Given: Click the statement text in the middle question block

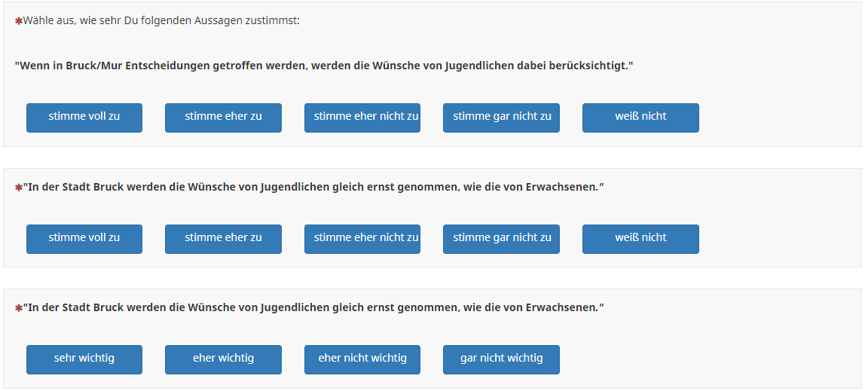Looking at the screenshot, I should (x=313, y=187).
